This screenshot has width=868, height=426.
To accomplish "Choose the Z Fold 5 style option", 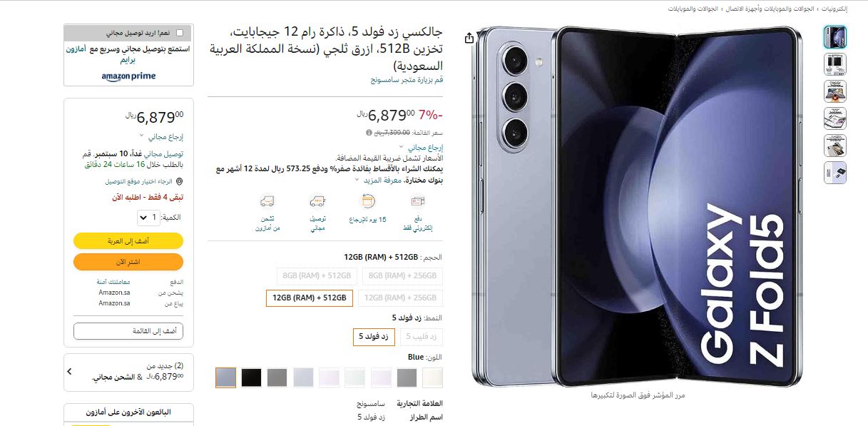I will pos(374,336).
